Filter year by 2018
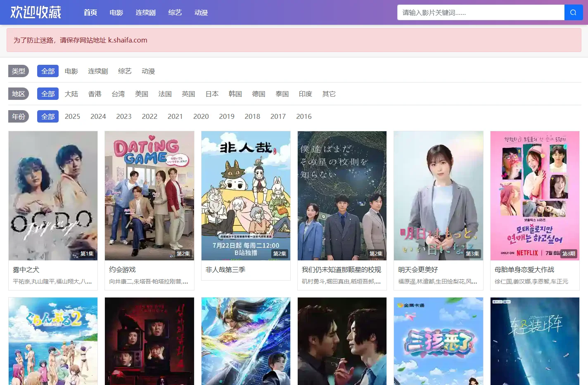588x385 pixels. click(x=252, y=116)
